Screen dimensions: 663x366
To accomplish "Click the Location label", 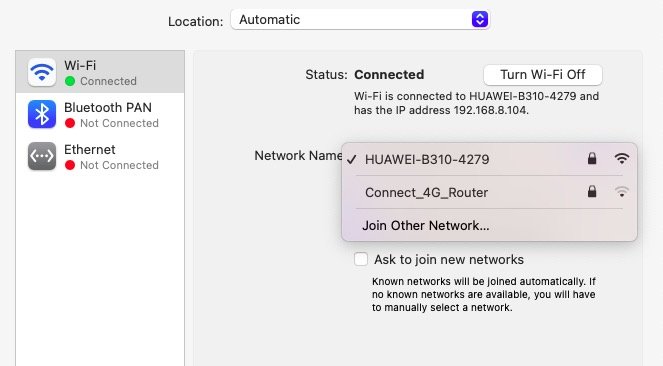I will click(195, 22).
